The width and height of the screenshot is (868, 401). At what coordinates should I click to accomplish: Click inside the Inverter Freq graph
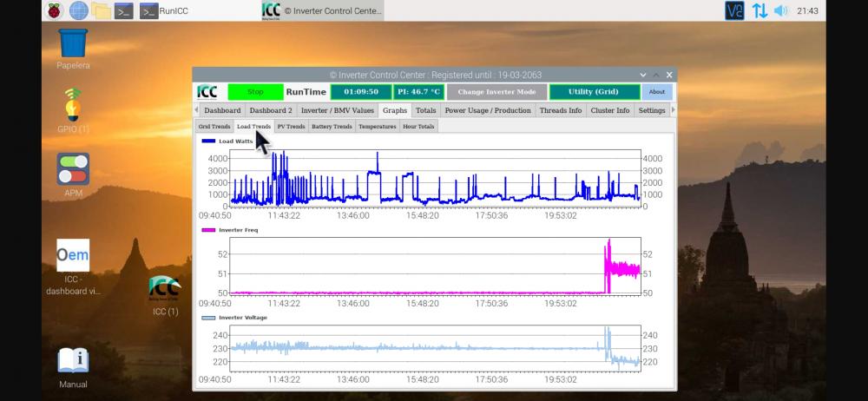(435, 266)
